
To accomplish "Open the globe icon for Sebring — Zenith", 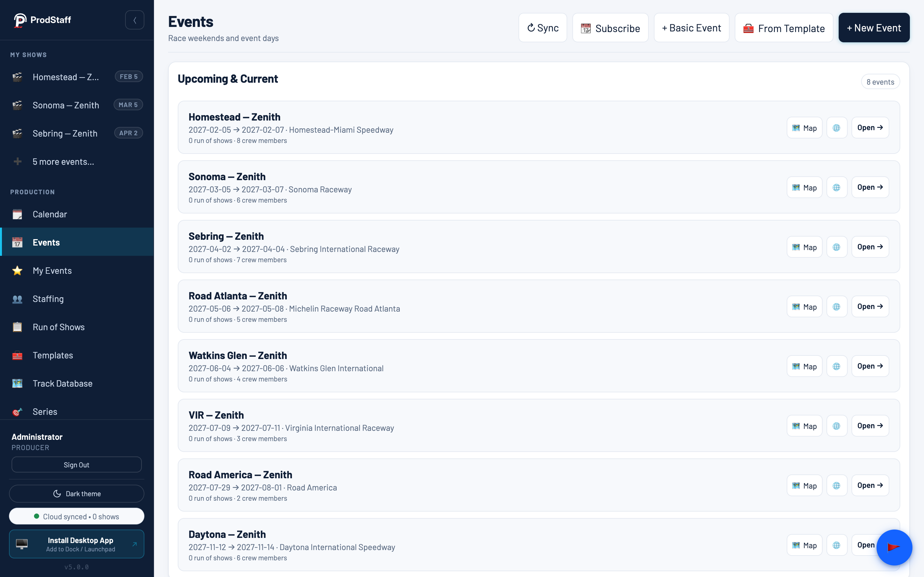I will coord(836,247).
